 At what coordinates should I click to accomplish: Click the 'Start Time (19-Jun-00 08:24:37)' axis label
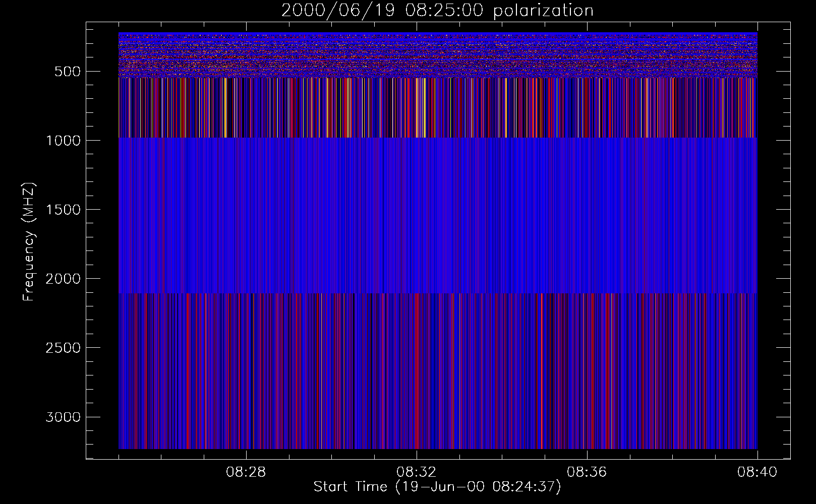coord(437,487)
